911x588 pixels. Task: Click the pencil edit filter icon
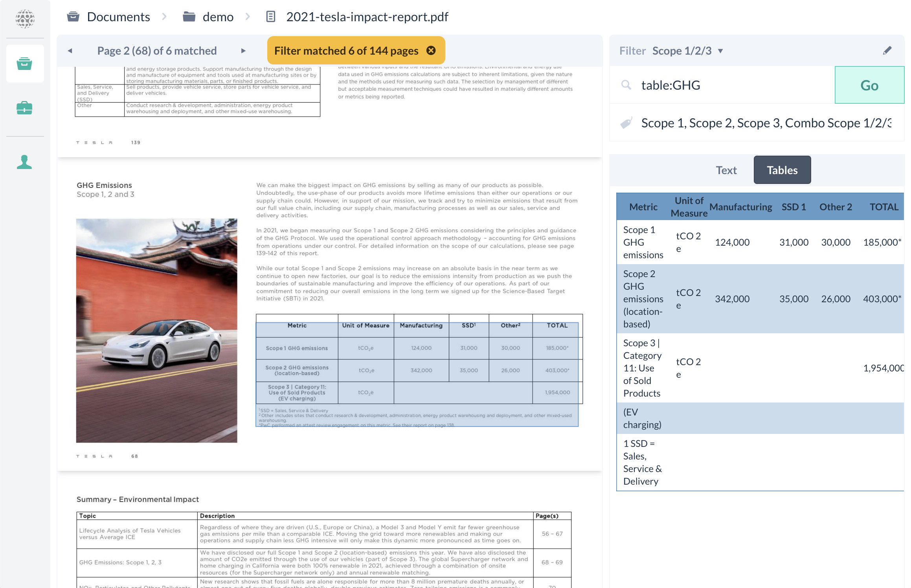pyautogui.click(x=887, y=51)
